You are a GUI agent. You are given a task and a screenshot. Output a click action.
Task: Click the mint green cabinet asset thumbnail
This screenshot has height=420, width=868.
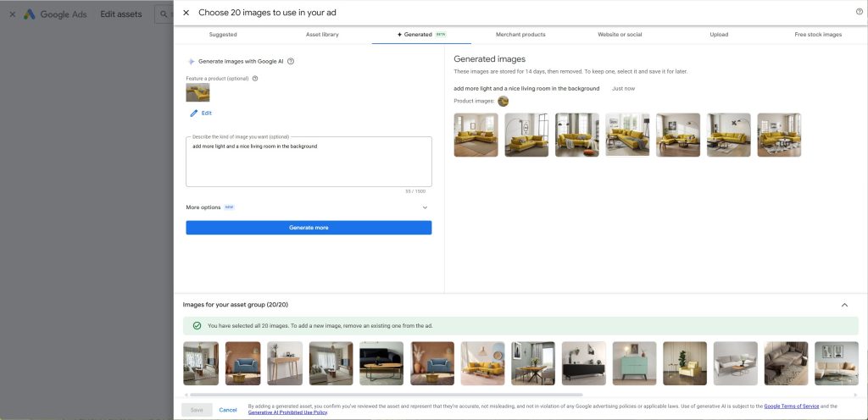(634, 363)
